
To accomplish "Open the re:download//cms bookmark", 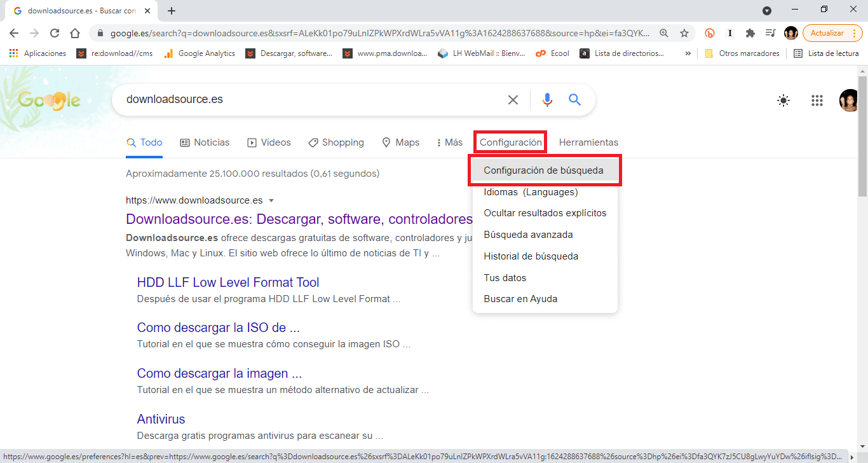I will pyautogui.click(x=116, y=53).
